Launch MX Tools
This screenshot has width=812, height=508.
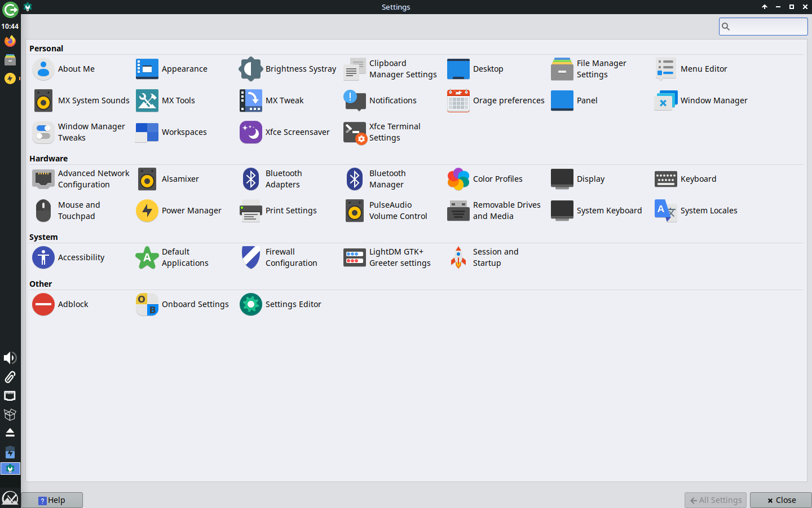(166, 100)
